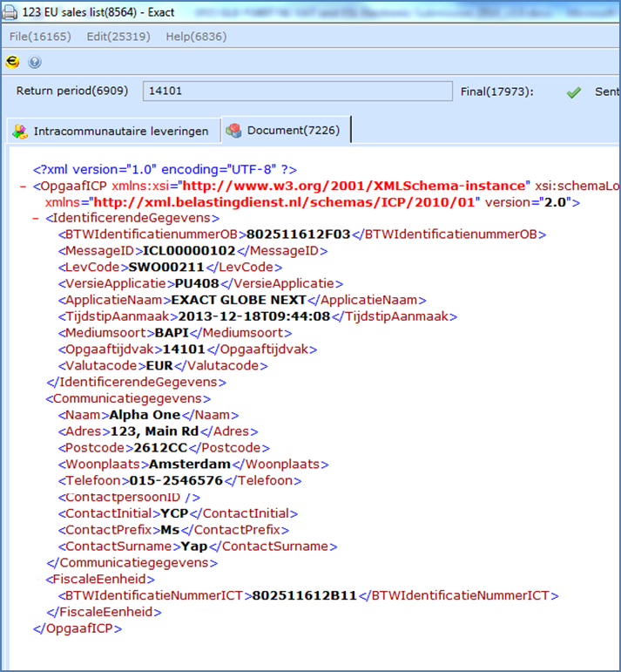
Task: Select ICT number 802511612B11
Action: click(305, 595)
